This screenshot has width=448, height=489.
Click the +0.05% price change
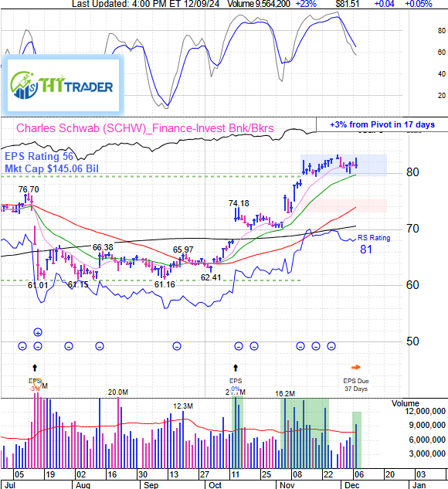point(419,4)
